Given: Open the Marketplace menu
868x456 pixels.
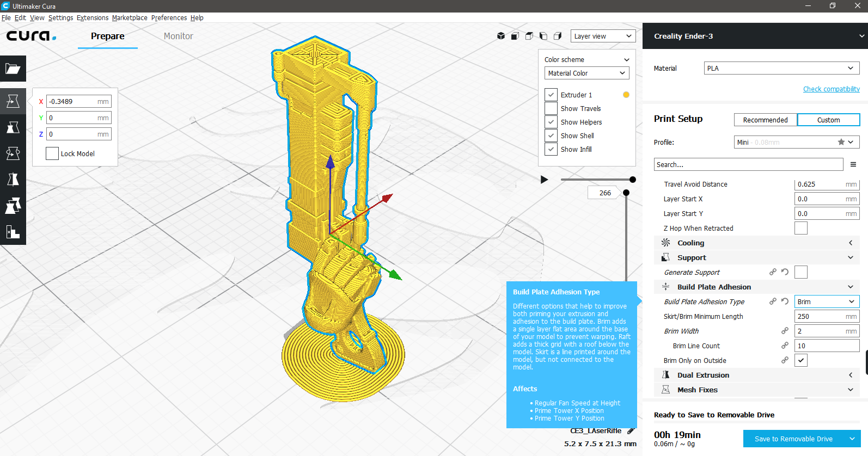Looking at the screenshot, I should click(130, 17).
